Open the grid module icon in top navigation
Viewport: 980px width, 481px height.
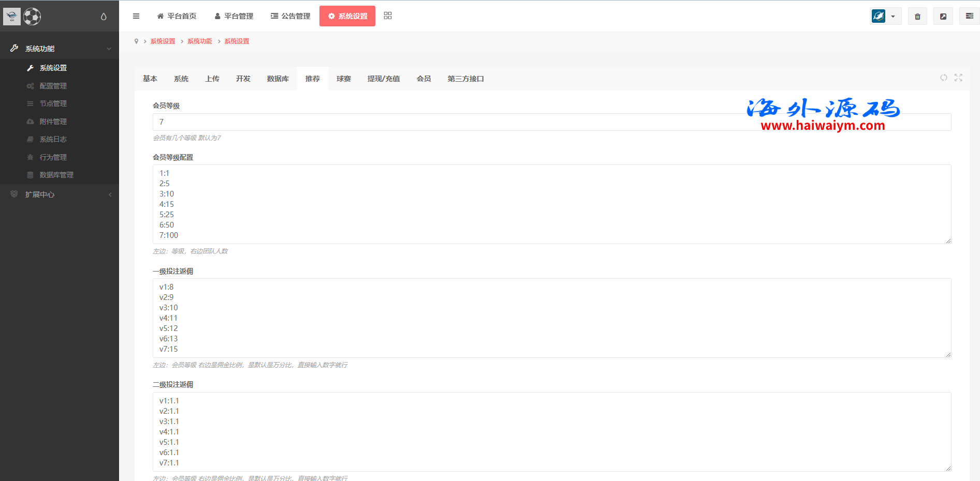(388, 16)
